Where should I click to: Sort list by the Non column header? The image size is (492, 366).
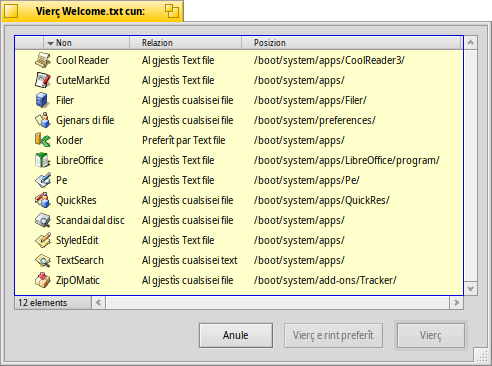86,43
